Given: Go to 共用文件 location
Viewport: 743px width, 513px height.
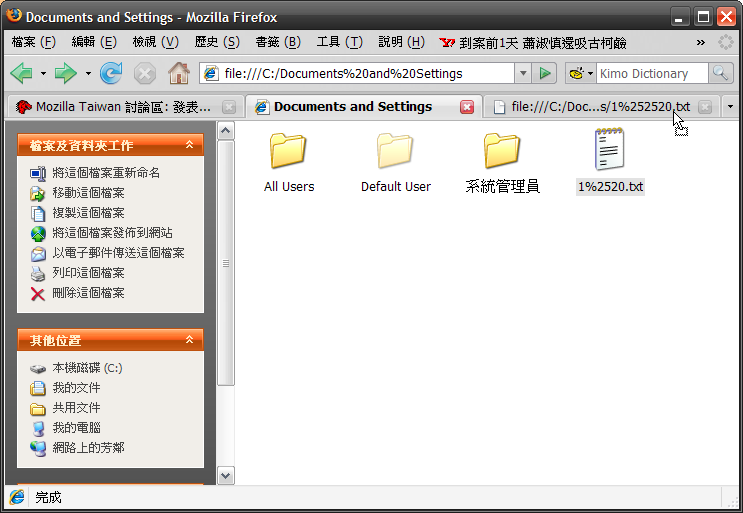Looking at the screenshot, I should coord(76,408).
